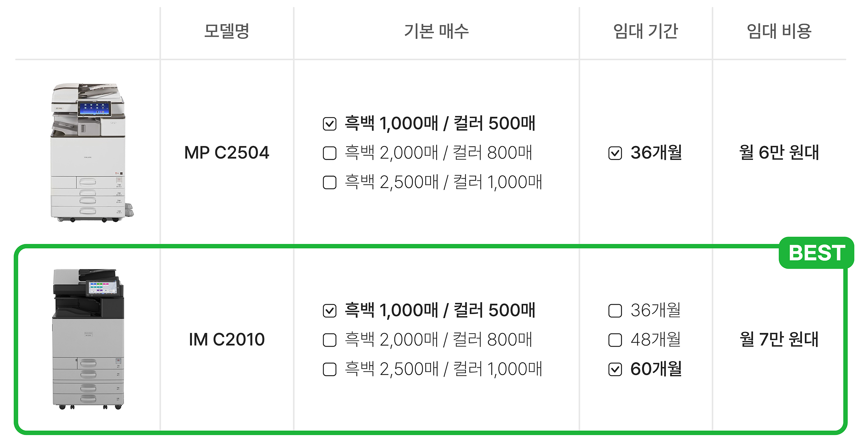
Task: Check MP C2504 흑백 2,000매 / 컬러 800매 option
Action: (x=329, y=153)
